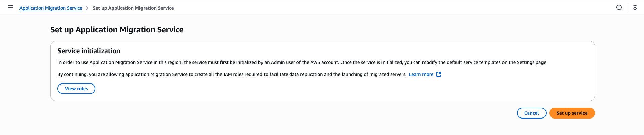Image resolution: width=644 pixels, height=135 pixels.
Task: Click the divider between top-right icons
Action: point(627,7)
